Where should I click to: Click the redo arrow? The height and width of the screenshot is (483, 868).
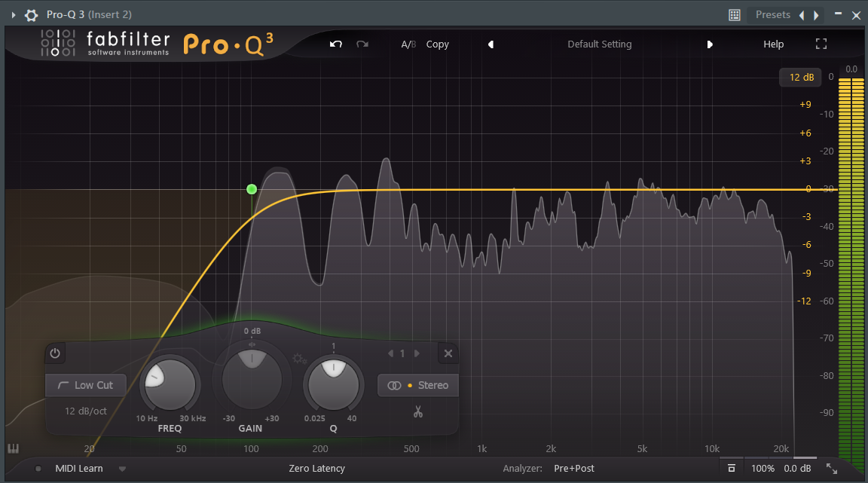tap(362, 44)
